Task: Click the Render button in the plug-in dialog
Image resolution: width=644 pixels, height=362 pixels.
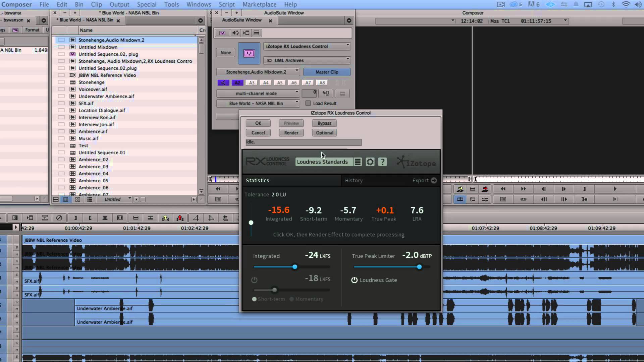Action: click(x=291, y=133)
